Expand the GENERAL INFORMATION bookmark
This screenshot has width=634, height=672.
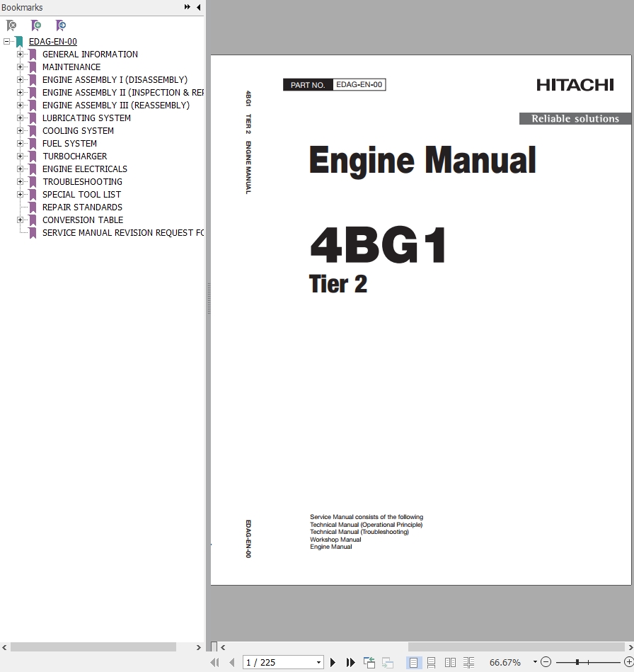[x=20, y=55]
